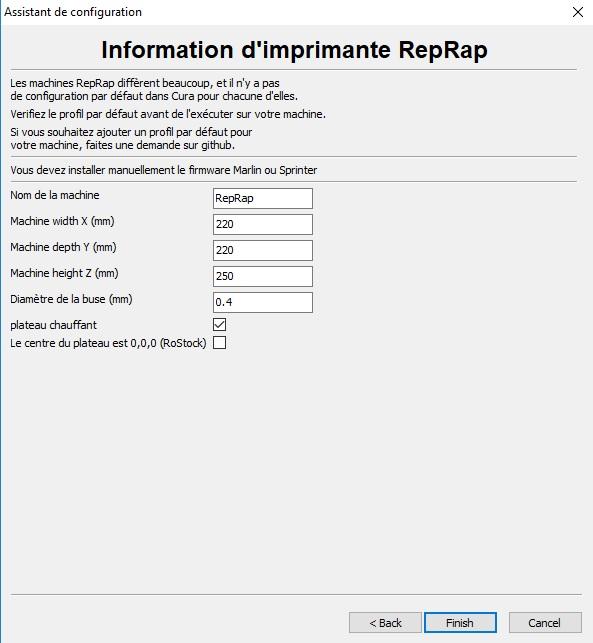Click the Nom de la machine field

point(263,198)
